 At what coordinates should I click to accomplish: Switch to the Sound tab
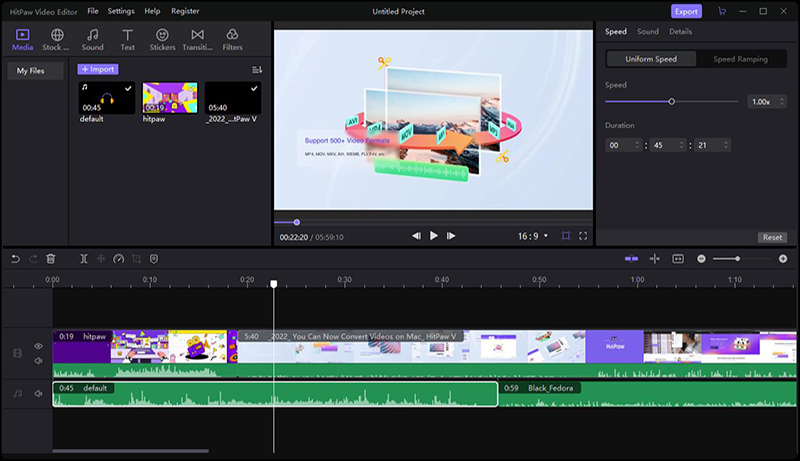(647, 32)
